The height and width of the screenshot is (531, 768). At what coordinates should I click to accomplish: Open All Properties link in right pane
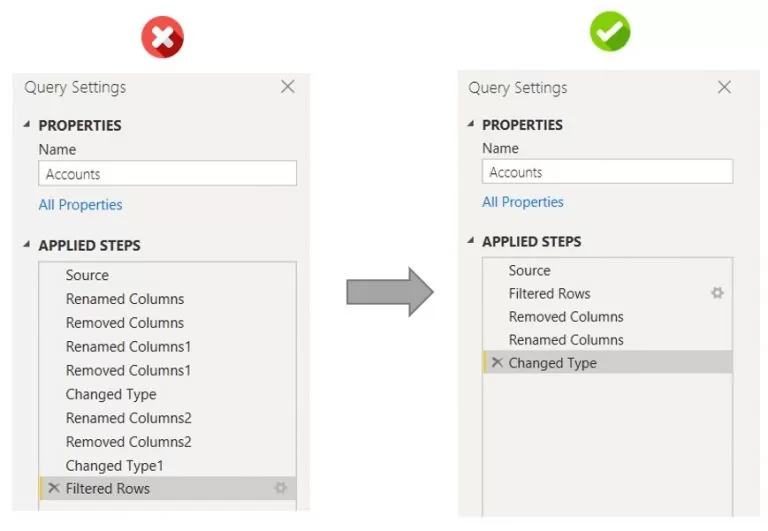(523, 202)
